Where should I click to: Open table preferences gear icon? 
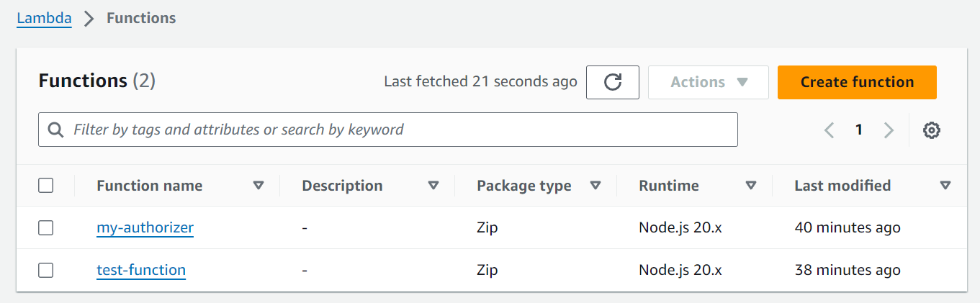[x=932, y=130]
